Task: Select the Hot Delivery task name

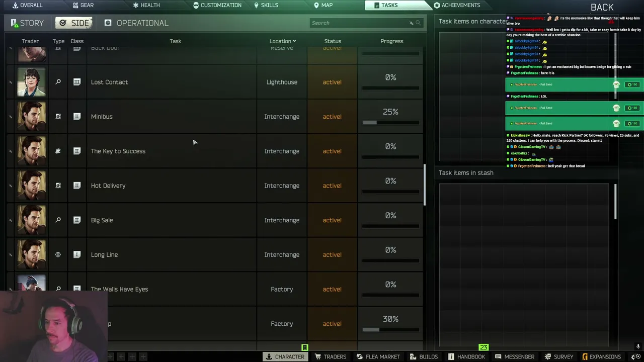Action: pyautogui.click(x=108, y=186)
